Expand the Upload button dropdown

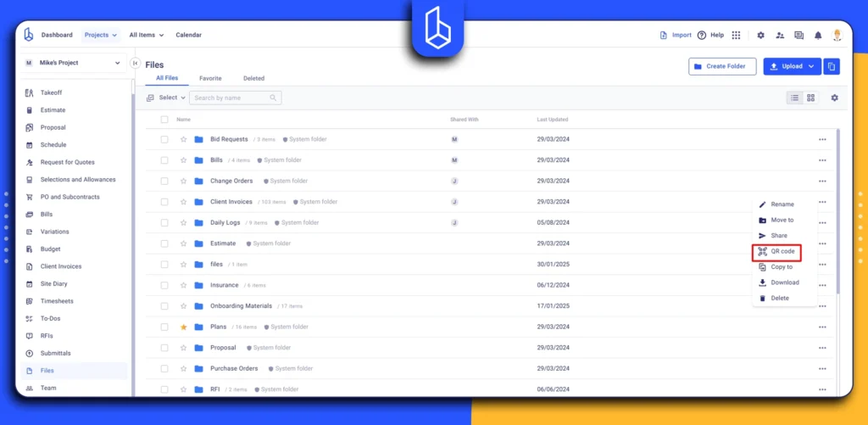tap(811, 66)
